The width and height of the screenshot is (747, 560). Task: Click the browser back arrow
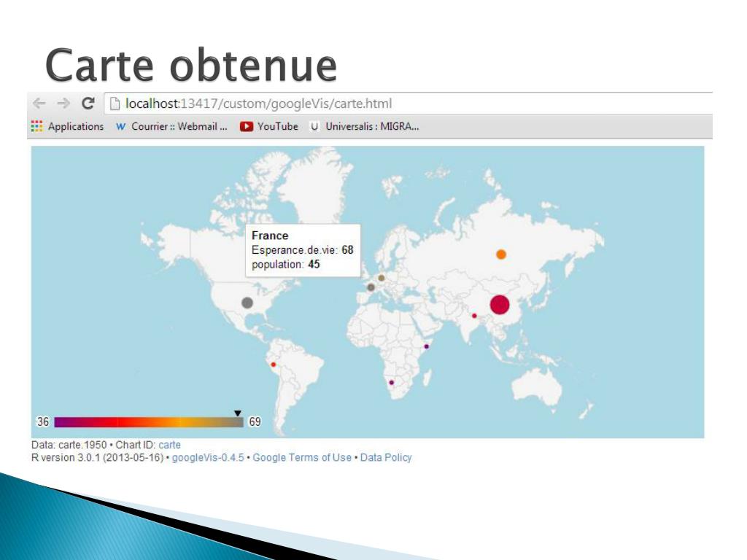click(x=39, y=103)
